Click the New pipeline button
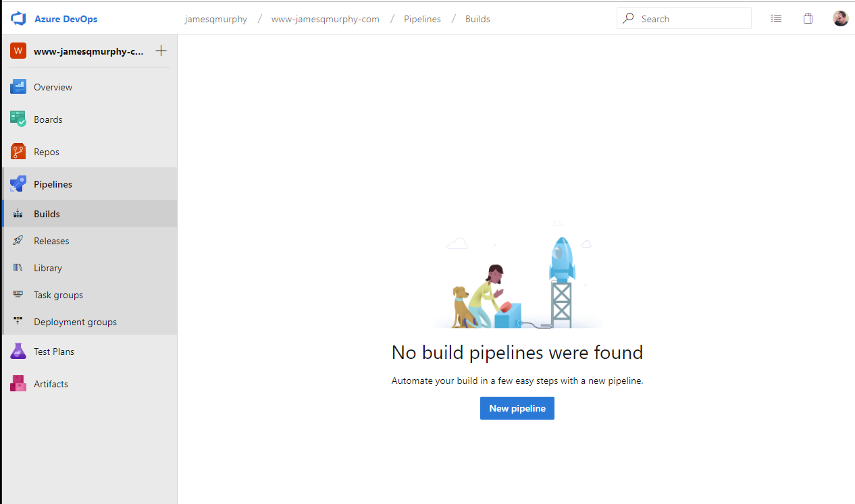The image size is (855, 504). (x=517, y=408)
